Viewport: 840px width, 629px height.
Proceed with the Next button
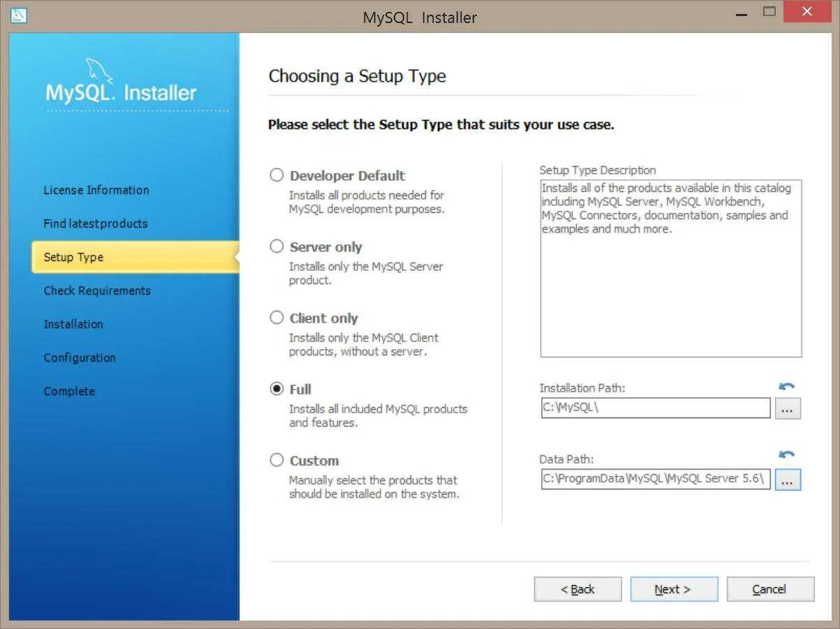(x=674, y=589)
